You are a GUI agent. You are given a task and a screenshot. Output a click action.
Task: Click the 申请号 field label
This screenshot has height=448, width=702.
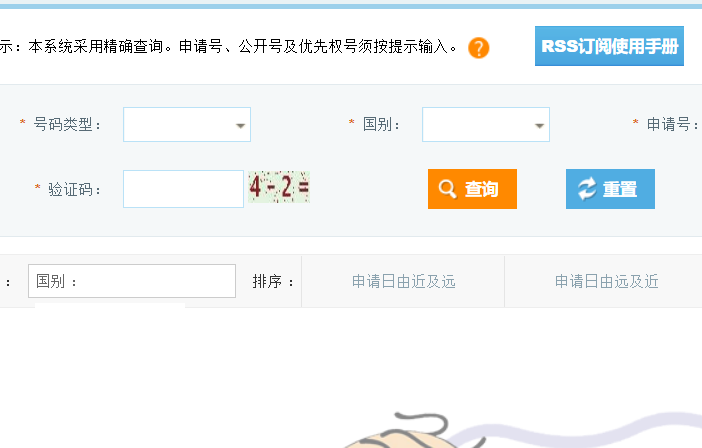(x=672, y=124)
